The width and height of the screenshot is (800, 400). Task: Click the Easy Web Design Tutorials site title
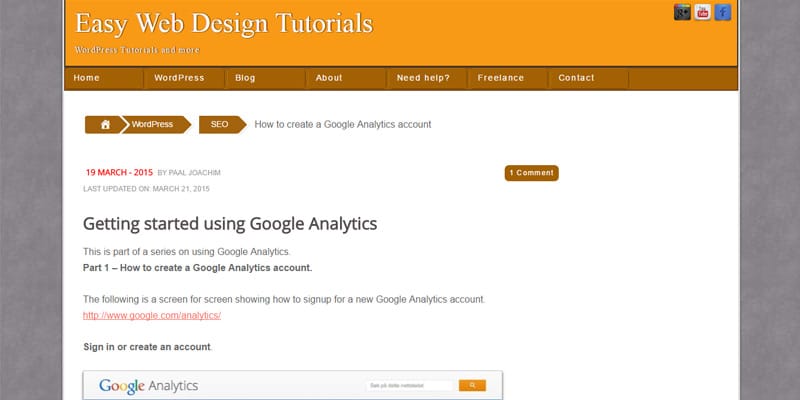pyautogui.click(x=224, y=23)
